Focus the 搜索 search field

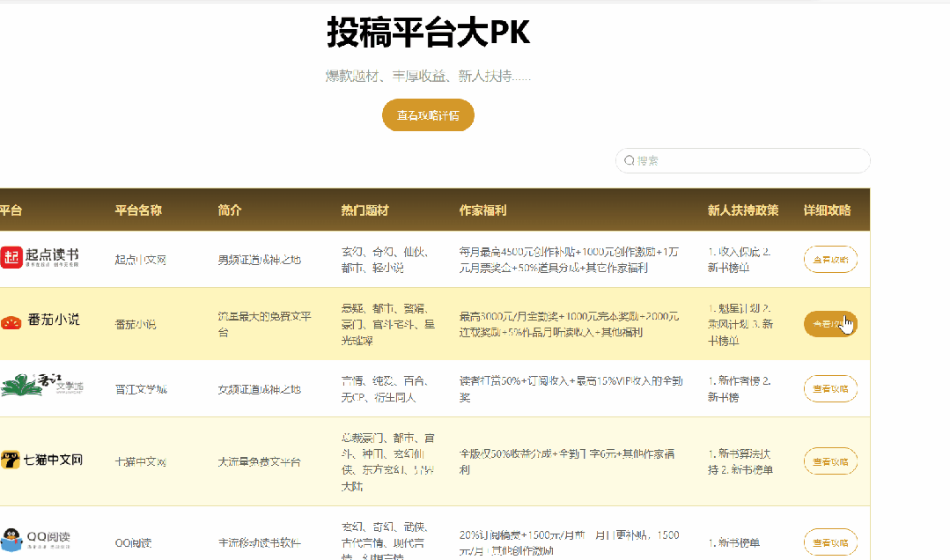(x=743, y=160)
